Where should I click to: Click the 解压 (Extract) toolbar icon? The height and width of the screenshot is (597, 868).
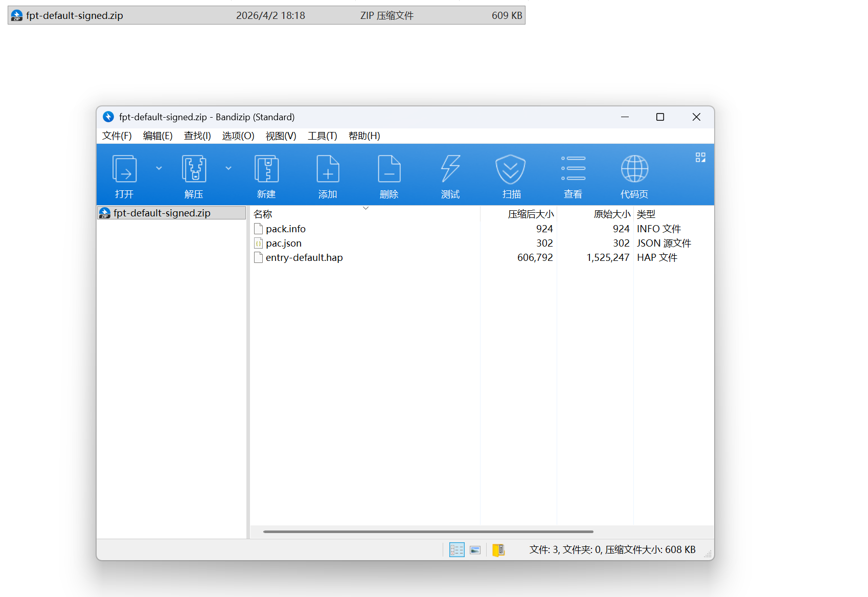click(194, 169)
